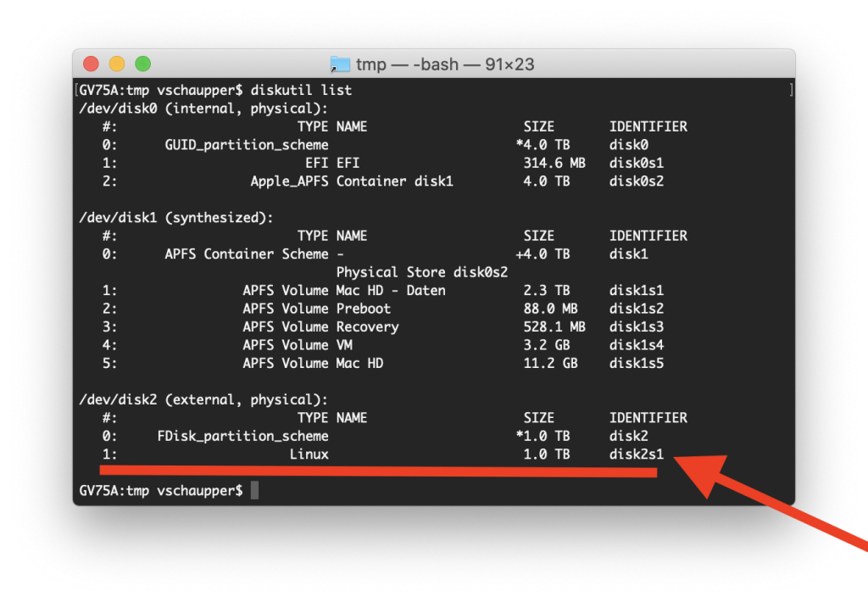The width and height of the screenshot is (868, 602).
Task: Click 'TYPE NAME' header under /dev/disk2
Action: 332,417
